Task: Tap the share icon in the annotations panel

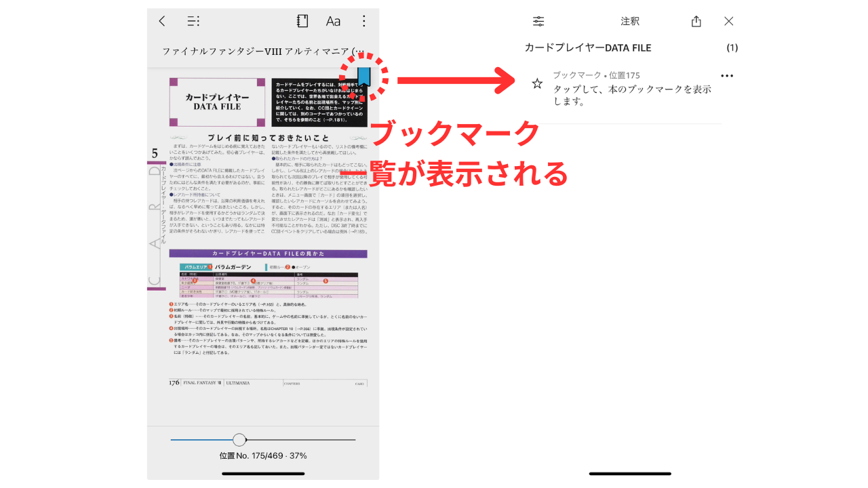Action: pyautogui.click(x=696, y=21)
